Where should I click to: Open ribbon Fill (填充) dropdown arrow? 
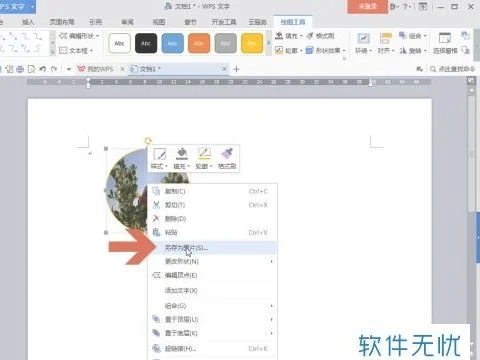point(301,36)
